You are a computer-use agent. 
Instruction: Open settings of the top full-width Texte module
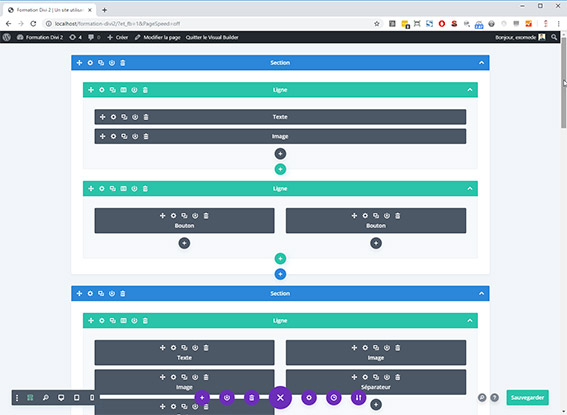[113, 117]
